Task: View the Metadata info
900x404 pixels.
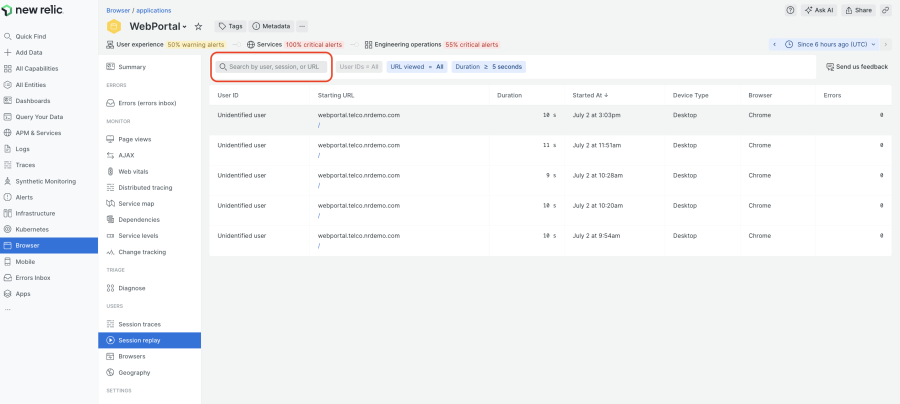Action: click(x=271, y=26)
